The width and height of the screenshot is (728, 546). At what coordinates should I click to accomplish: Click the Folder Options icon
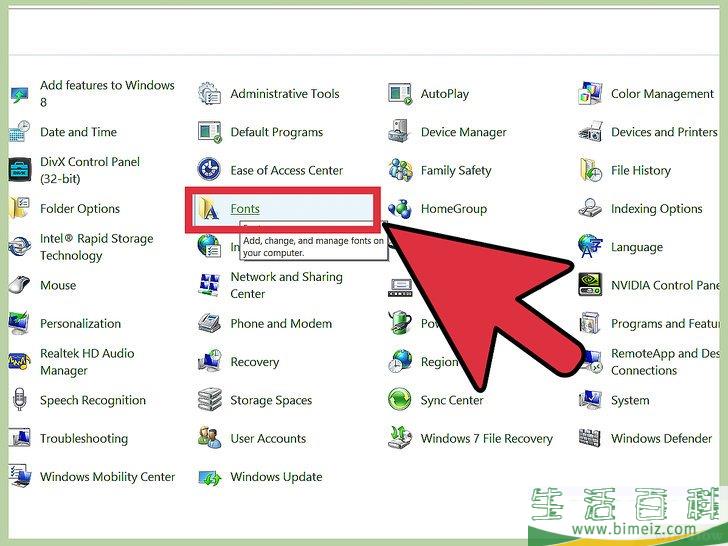click(19, 208)
